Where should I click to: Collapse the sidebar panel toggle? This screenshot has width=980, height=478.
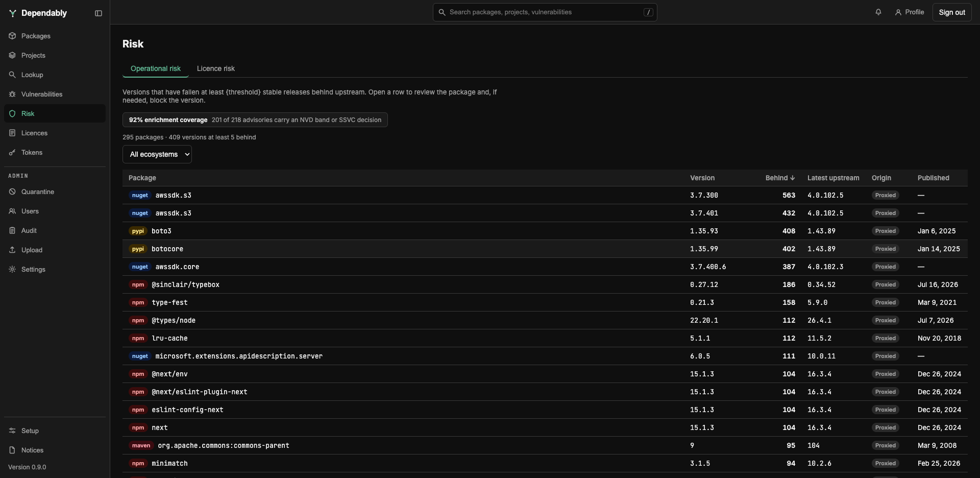coord(99,13)
